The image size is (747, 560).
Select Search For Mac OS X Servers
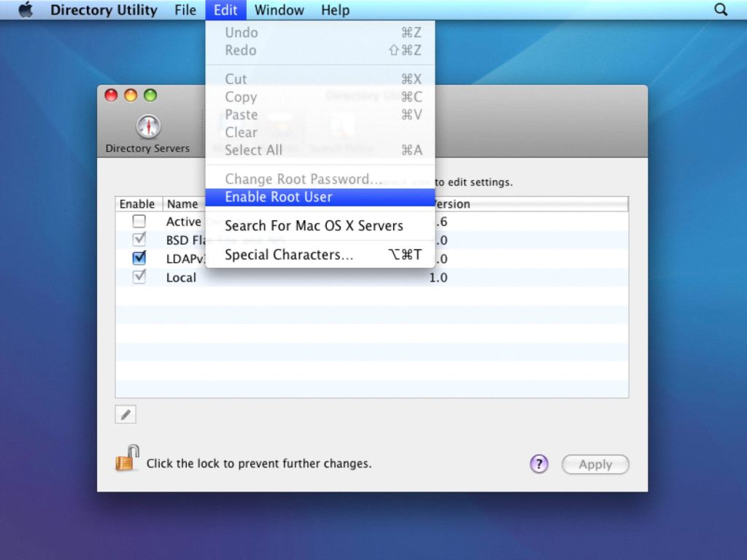pos(314,226)
